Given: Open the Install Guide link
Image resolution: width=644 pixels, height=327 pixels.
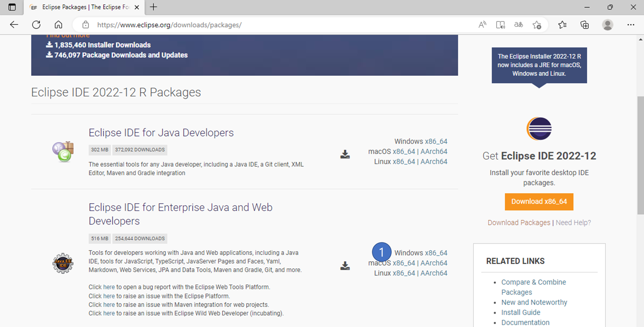Looking at the screenshot, I should point(521,312).
